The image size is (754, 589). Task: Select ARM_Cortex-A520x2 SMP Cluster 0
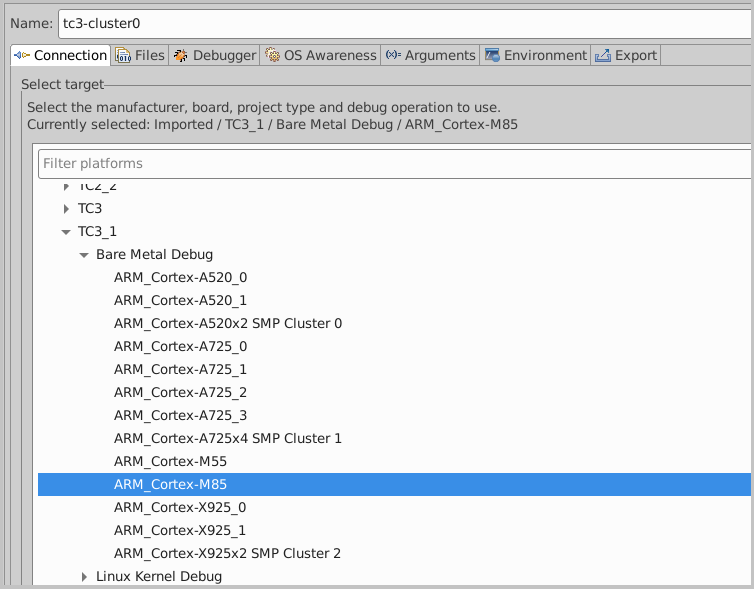228,324
